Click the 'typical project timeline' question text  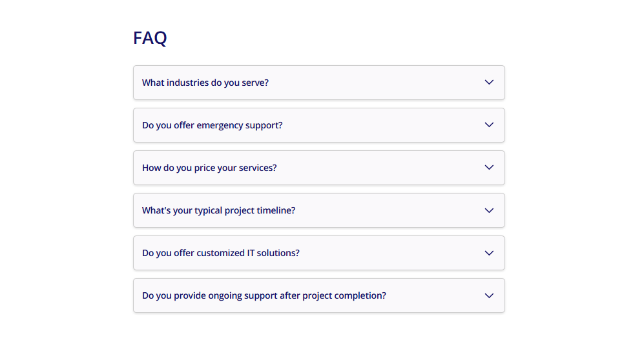pyautogui.click(x=219, y=210)
